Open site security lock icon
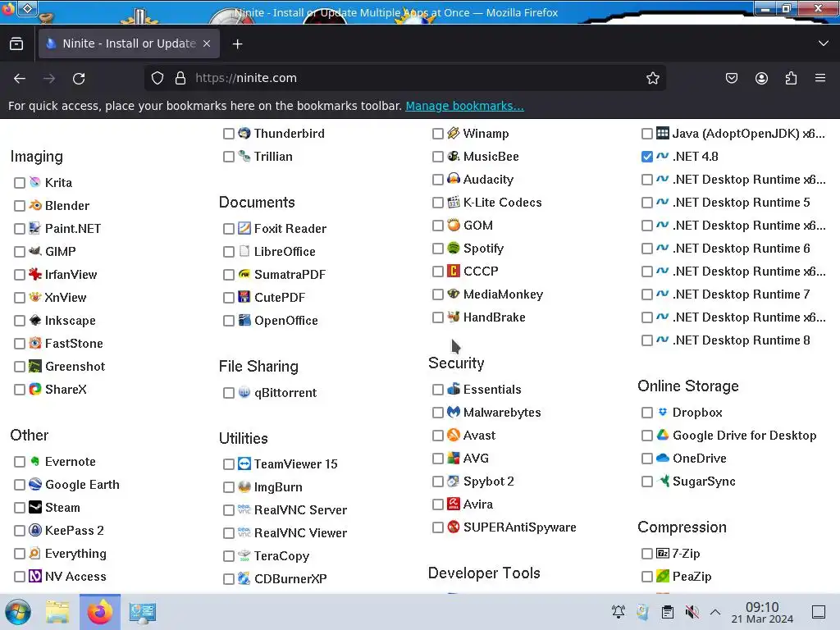This screenshot has height=630, width=840. coord(180,78)
